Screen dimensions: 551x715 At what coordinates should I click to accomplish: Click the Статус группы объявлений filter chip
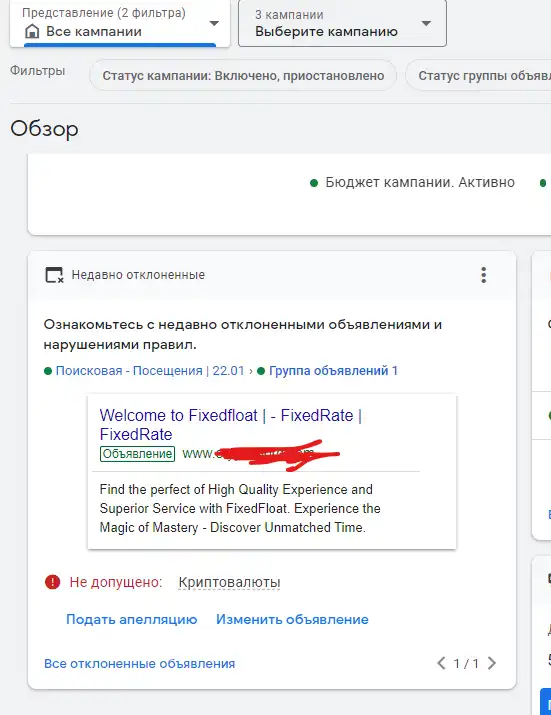pos(479,76)
